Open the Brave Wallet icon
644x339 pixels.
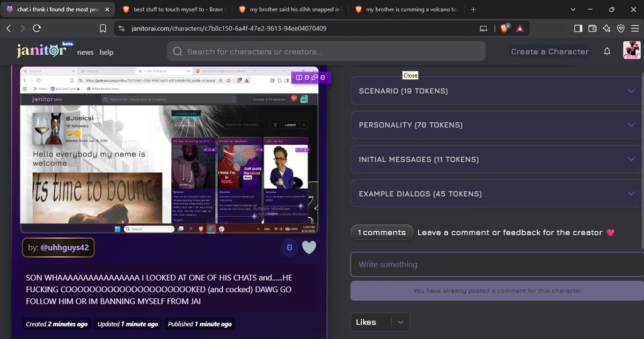coord(592,28)
